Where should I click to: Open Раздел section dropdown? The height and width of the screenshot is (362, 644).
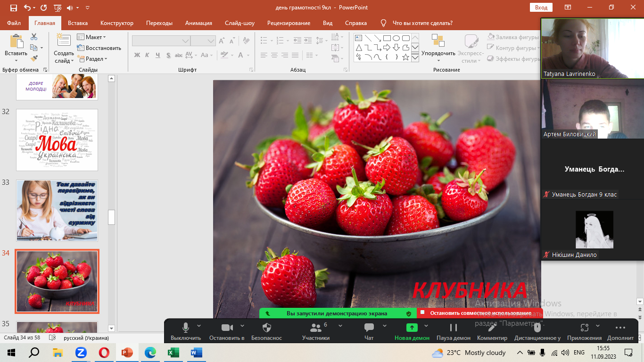tap(92, 59)
